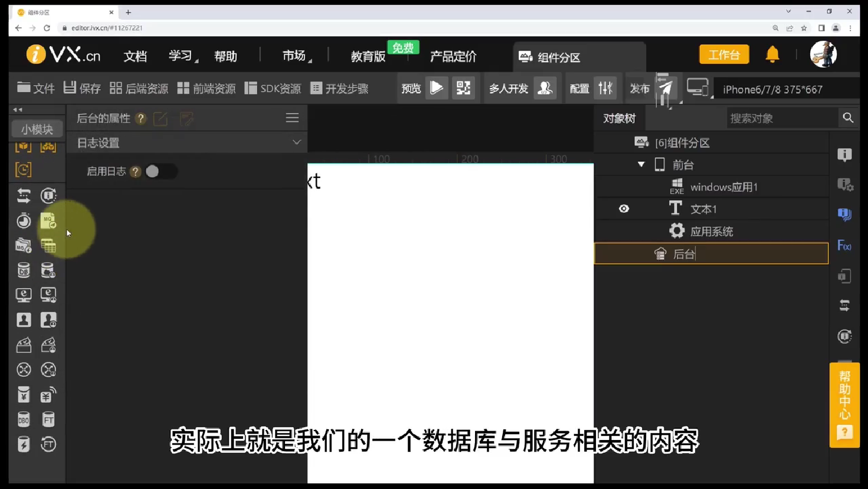The height and width of the screenshot is (489, 868).
Task: Select 应用系统 in object tree
Action: pos(712,231)
